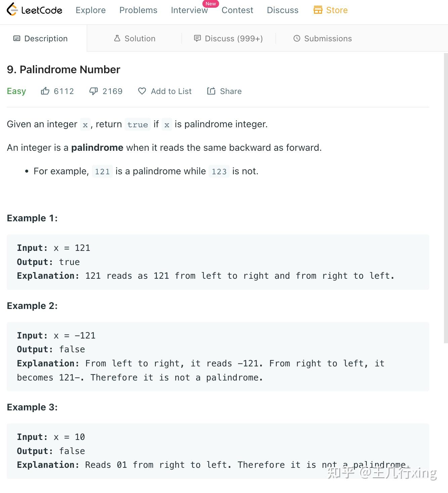448x493 pixels.
Task: Go to the Problems page
Action: click(138, 10)
